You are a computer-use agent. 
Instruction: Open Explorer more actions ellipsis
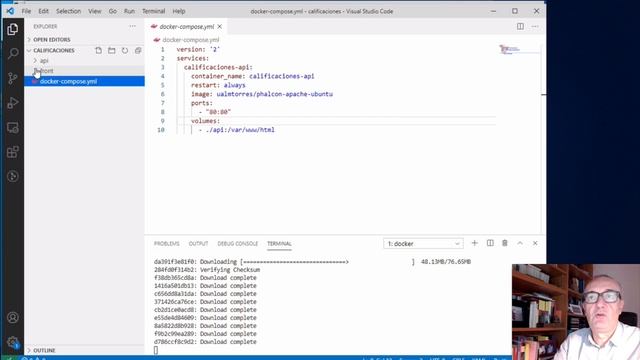pos(132,26)
